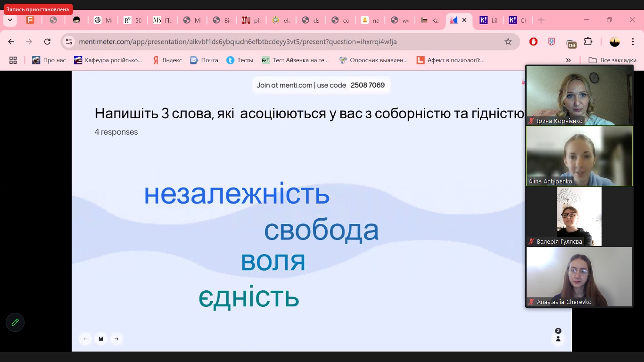Reload the Mentimeter page
The width and height of the screenshot is (644, 362).
point(47,41)
